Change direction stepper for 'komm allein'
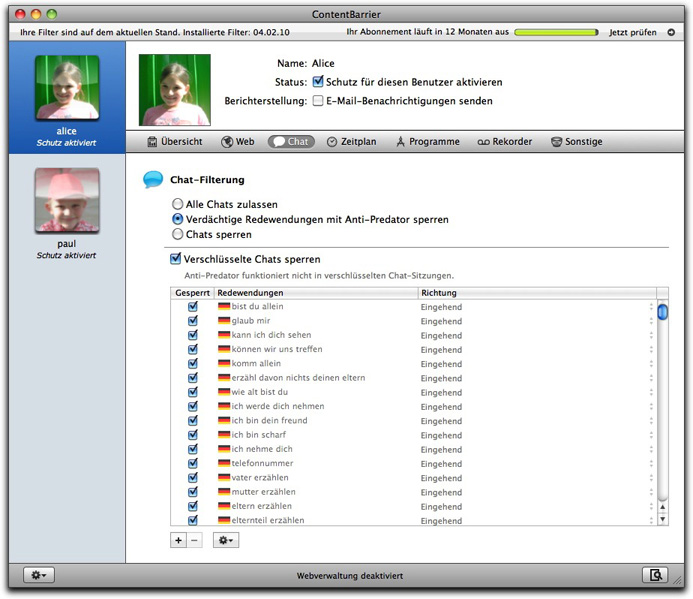This screenshot has width=693, height=599. [651, 364]
